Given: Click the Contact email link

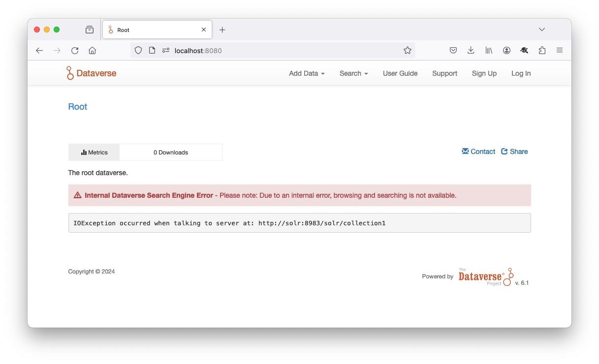Looking at the screenshot, I should click(x=478, y=152).
